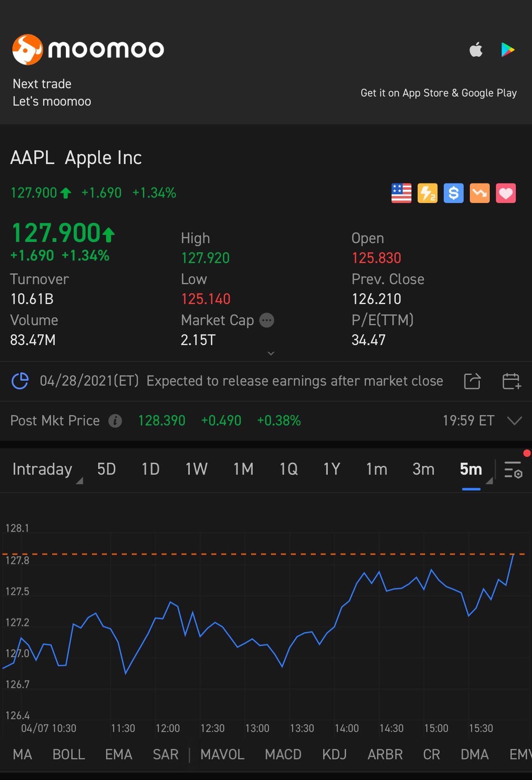Tap the P/E(TTM) value 34.47
The image size is (532, 780).
click(x=369, y=340)
